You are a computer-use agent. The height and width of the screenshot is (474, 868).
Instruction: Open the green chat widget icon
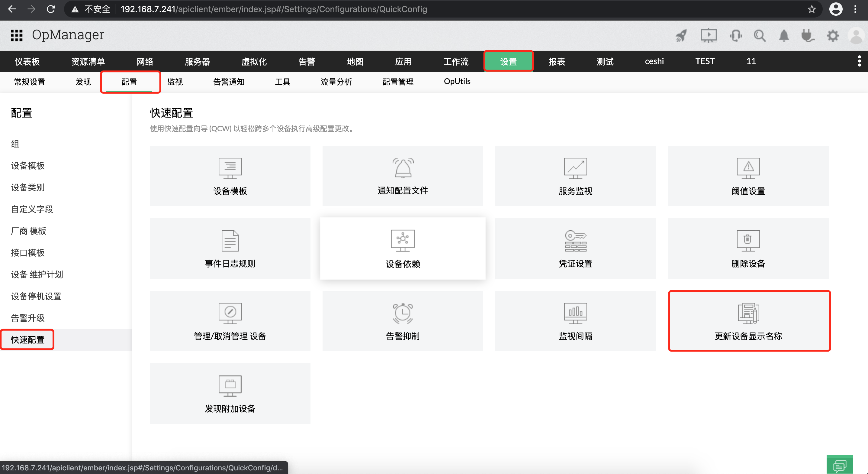click(839, 465)
